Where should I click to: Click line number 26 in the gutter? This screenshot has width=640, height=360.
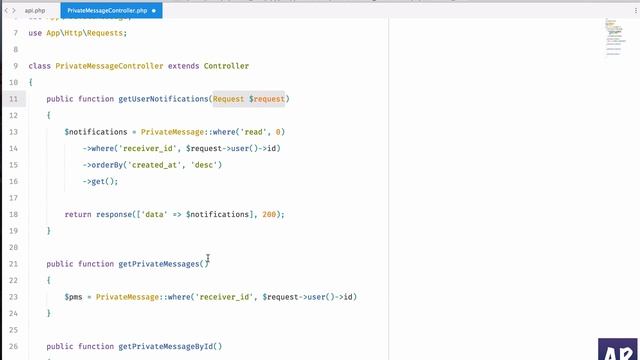(x=13, y=347)
